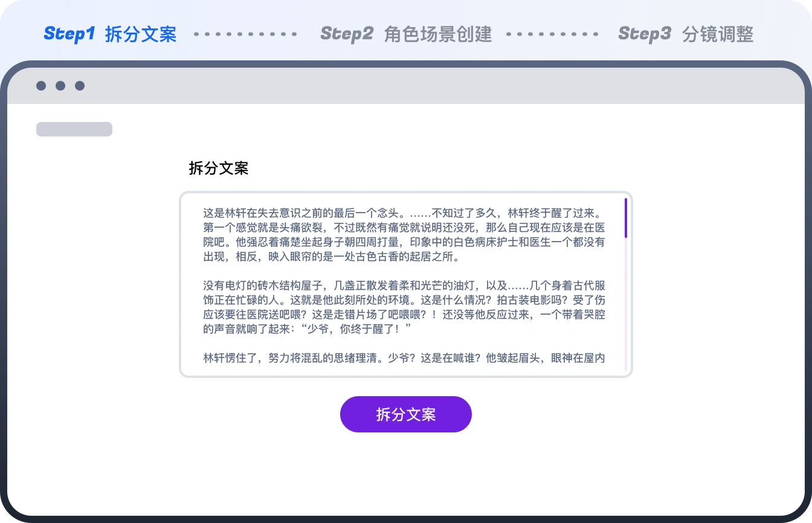The width and height of the screenshot is (812, 523).
Task: Switch to Step2 角色场景创建
Action: coord(407,34)
